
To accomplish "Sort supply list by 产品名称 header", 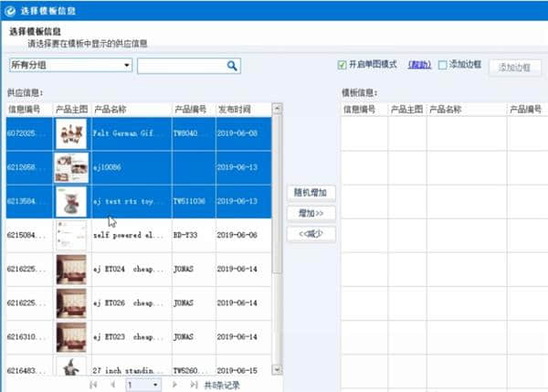I will (x=132, y=110).
